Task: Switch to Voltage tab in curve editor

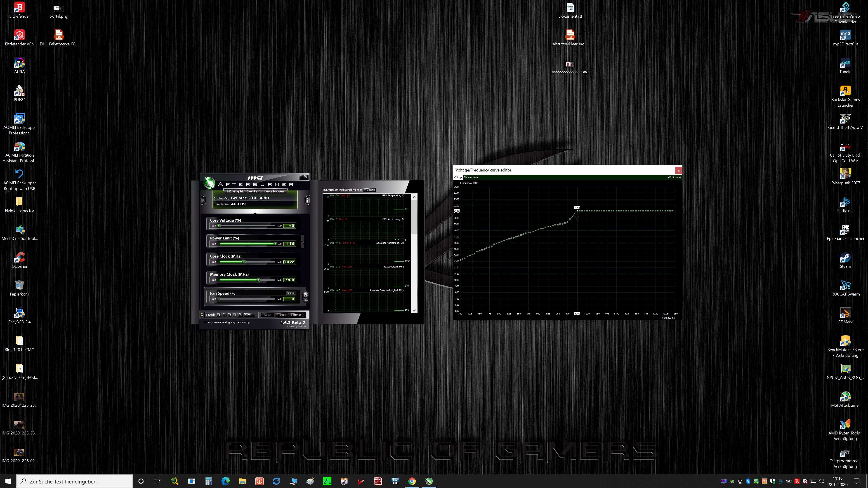Action: (458, 178)
